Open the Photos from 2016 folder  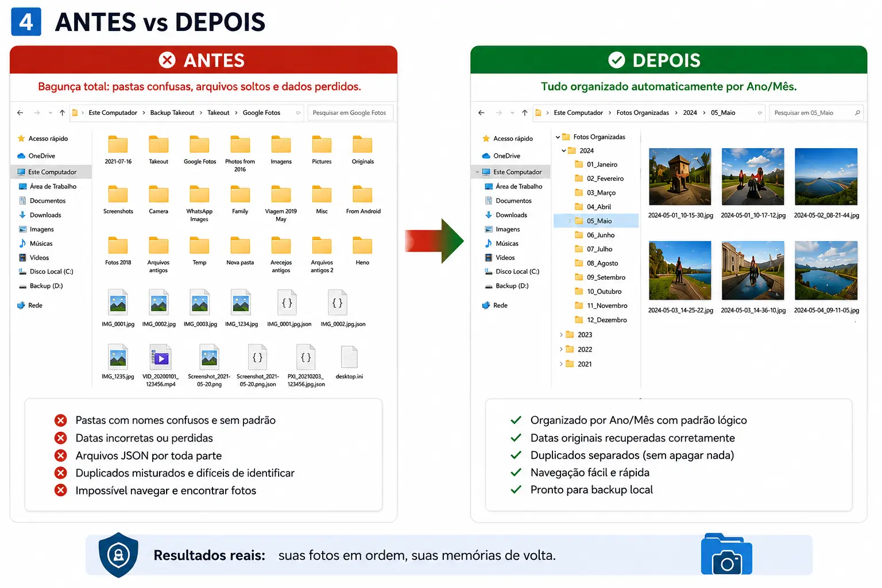(240, 153)
